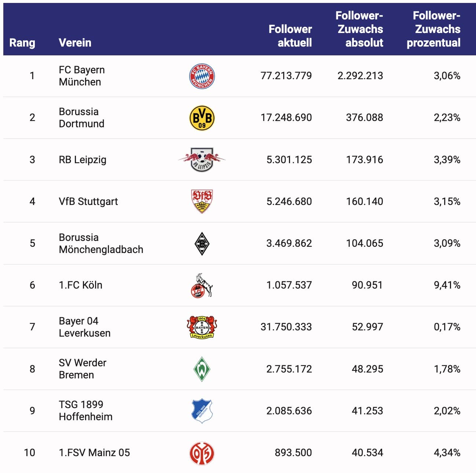The width and height of the screenshot is (476, 473).
Task: Click the Follower-Zuwachs absolut header
Action: [360, 29]
